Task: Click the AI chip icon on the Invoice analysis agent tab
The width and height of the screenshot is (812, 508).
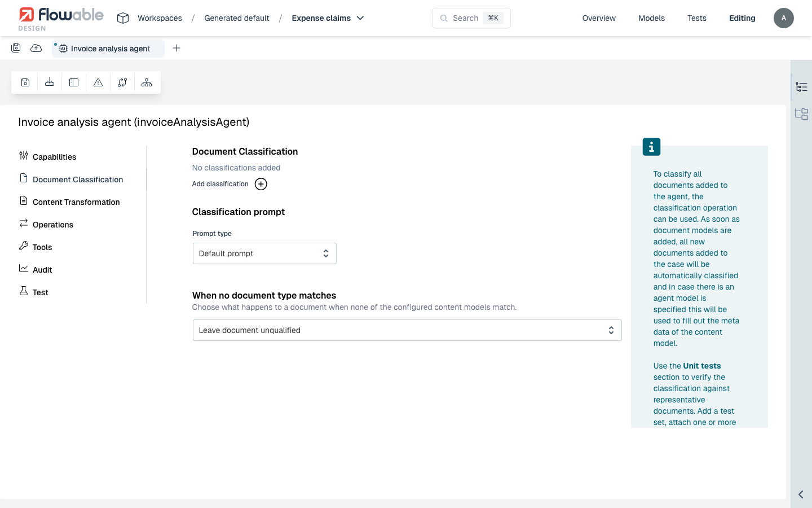Action: click(x=63, y=49)
